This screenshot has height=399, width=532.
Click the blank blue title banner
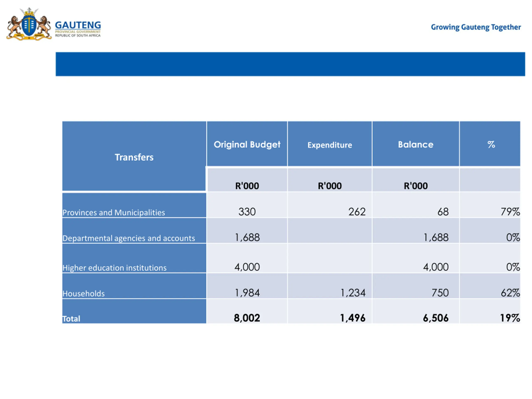click(x=290, y=64)
